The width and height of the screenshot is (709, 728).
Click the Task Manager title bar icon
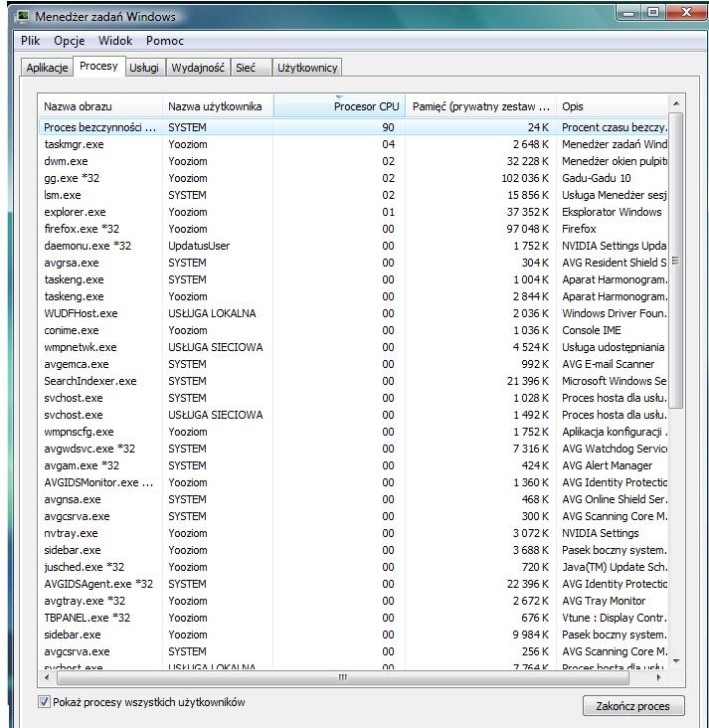point(22,16)
